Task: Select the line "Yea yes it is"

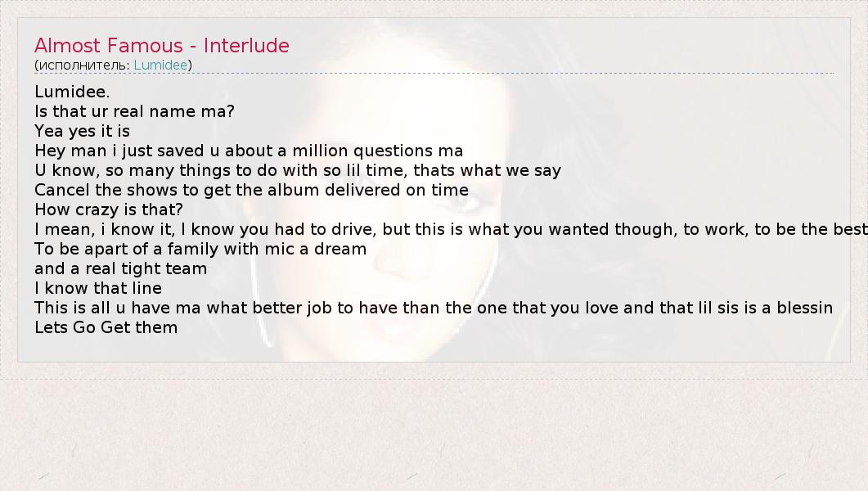Action: pos(82,131)
